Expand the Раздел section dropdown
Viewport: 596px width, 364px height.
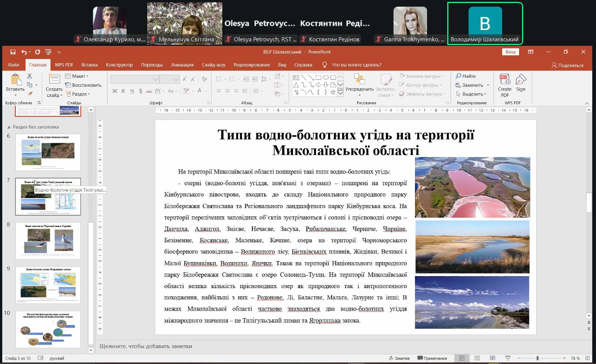pyautogui.click(x=78, y=94)
